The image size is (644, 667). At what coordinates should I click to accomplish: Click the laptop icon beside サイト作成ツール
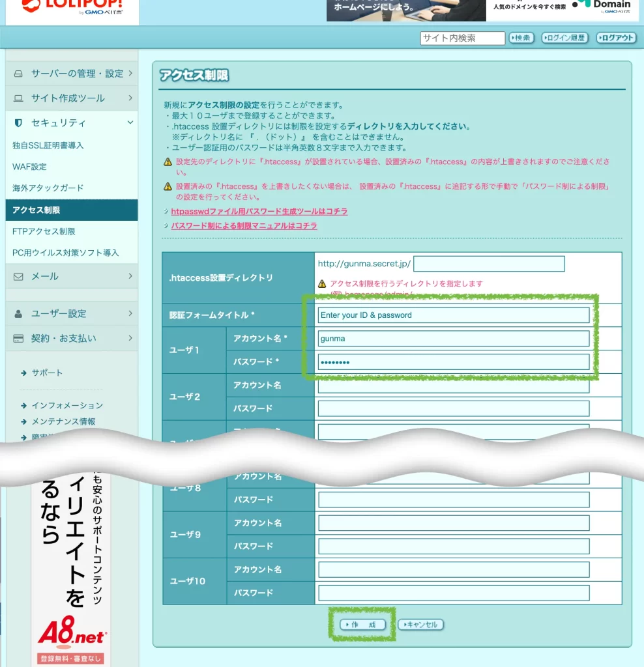(x=18, y=98)
